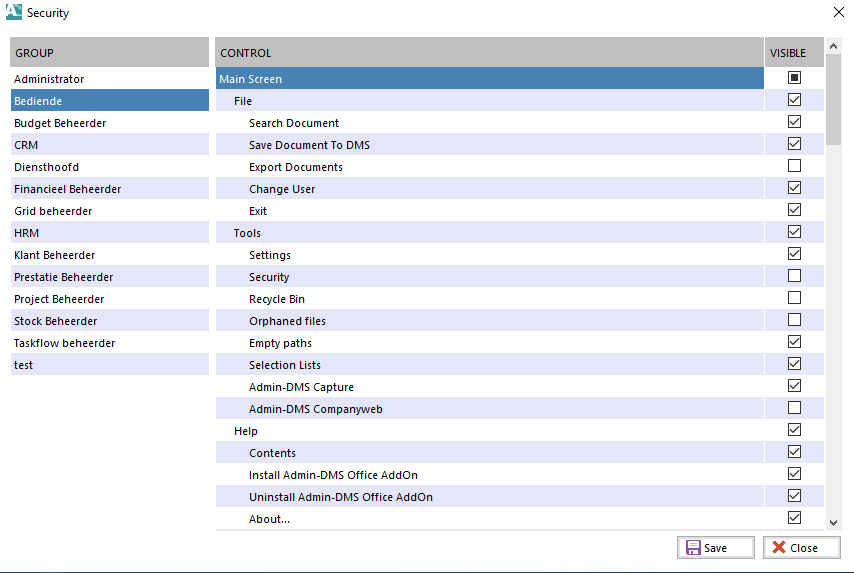Select the Help node in control tree
Image resolution: width=854 pixels, height=573 pixels.
[245, 431]
